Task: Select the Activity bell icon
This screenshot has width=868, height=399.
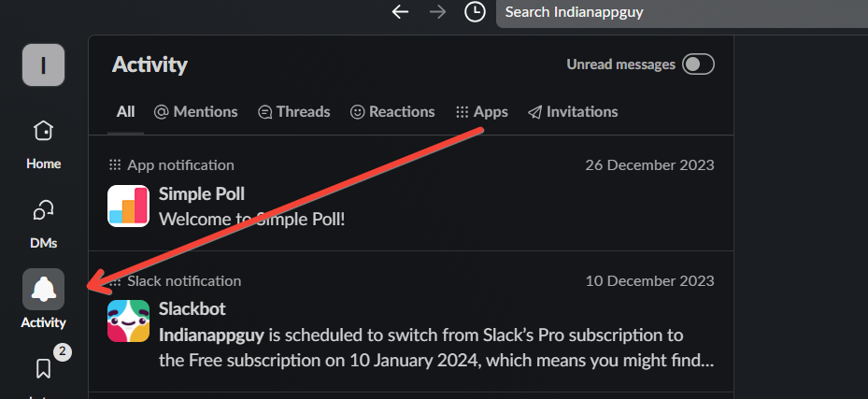Action: (x=43, y=290)
